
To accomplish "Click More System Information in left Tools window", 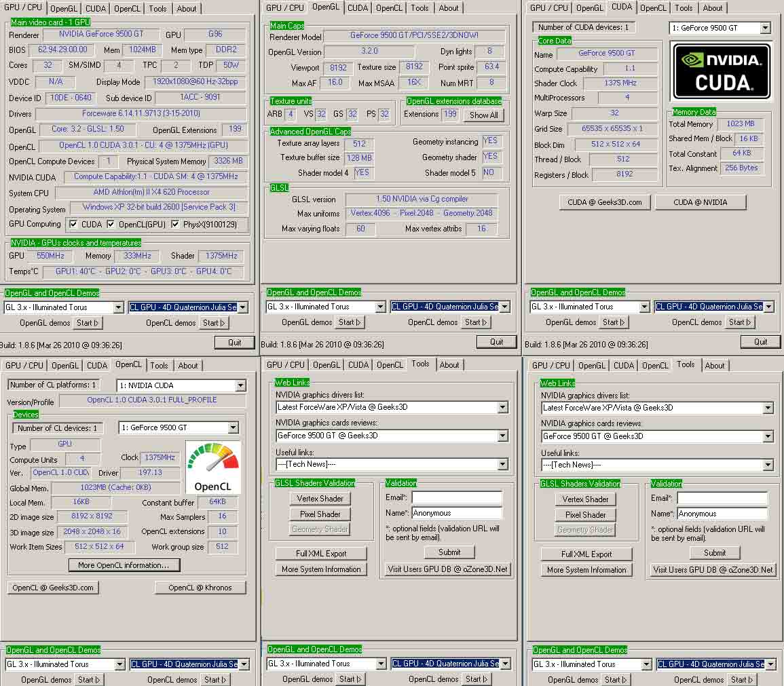I will click(x=321, y=569).
